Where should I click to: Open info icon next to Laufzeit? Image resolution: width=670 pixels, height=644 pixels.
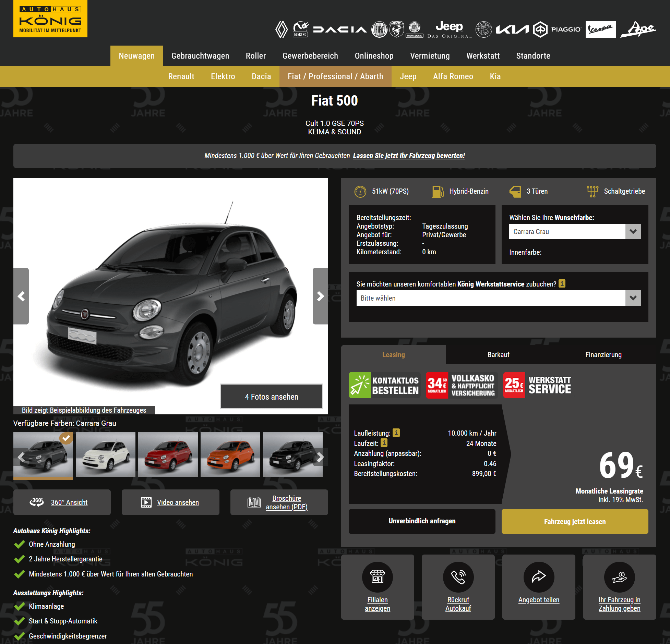point(384,443)
